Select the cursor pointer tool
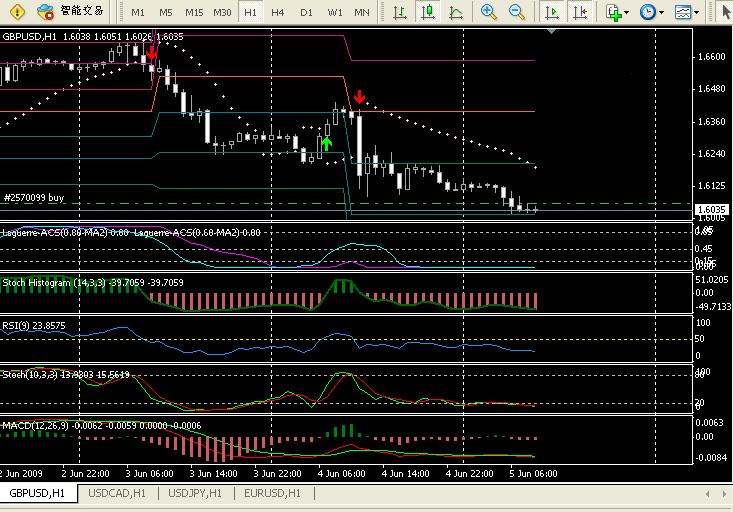 (x=726, y=12)
